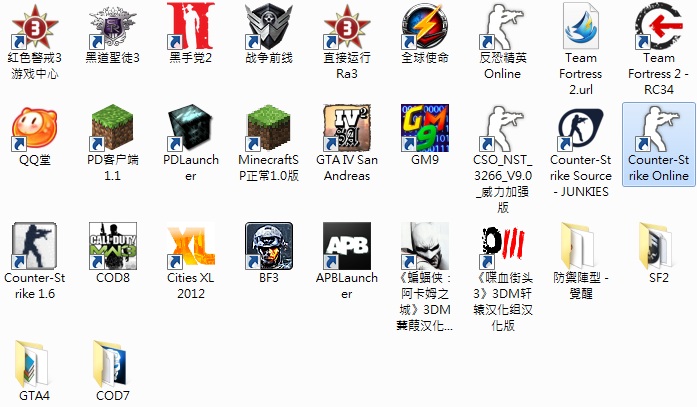Click the 'GTA IV San Andreas' label text
Screen dimensions: 697x407
coord(347,168)
